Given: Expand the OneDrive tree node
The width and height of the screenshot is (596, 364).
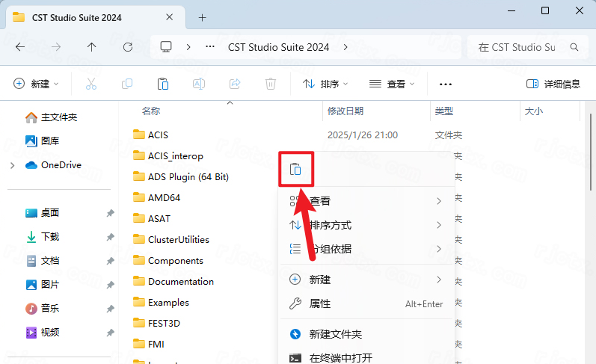Looking at the screenshot, I should pos(12,165).
